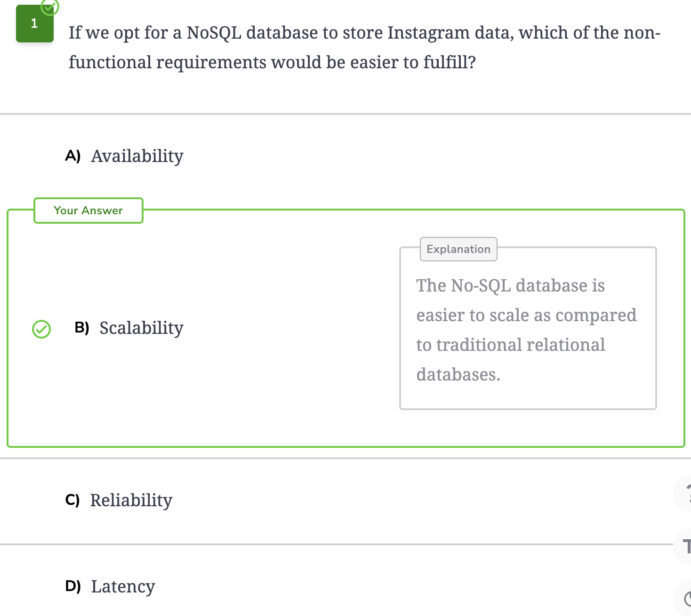Click the question text about NoSQL Instagram data
691x616 pixels.
tap(365, 47)
